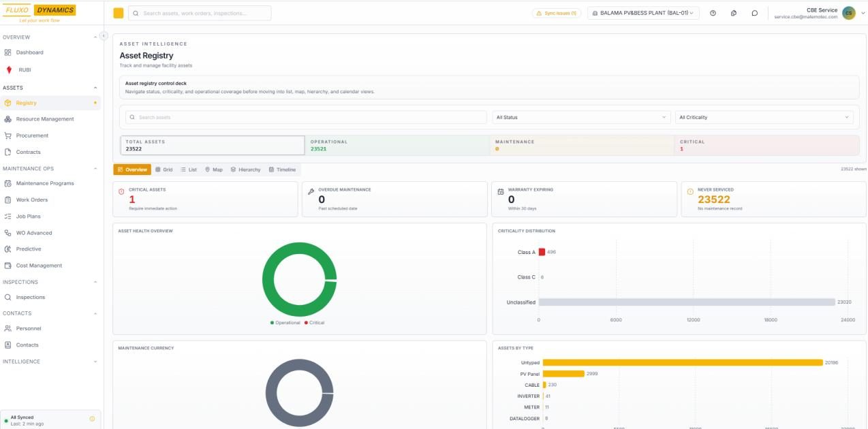Expand the INTELLIGENCE sidebar section
The height and width of the screenshot is (429, 868).
pyautogui.click(x=95, y=362)
